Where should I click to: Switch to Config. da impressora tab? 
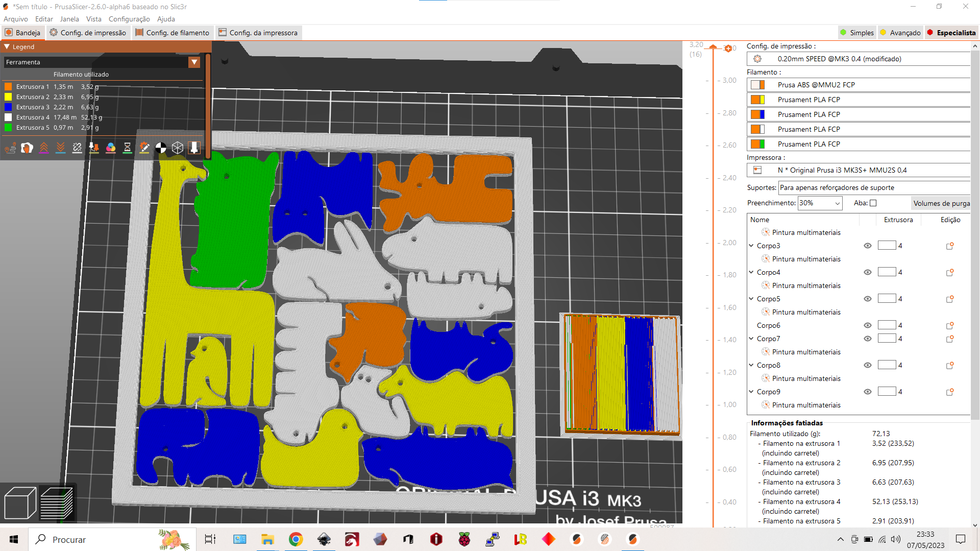coord(258,33)
